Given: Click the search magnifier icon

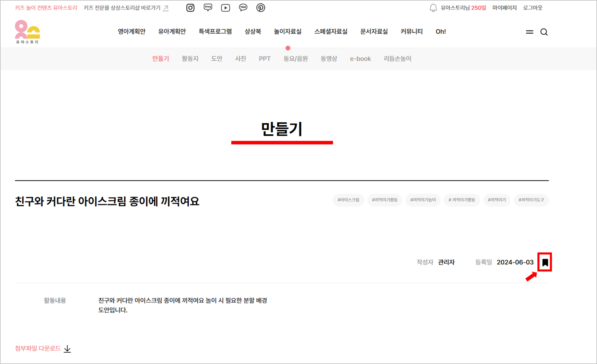Looking at the screenshot, I should [x=544, y=32].
